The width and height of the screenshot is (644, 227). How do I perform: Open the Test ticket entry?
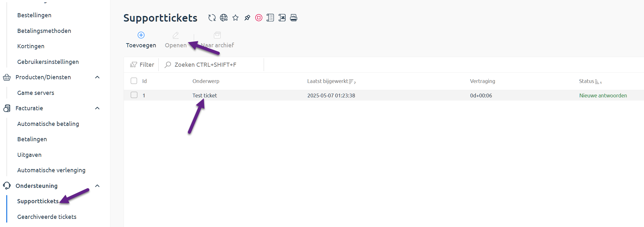pos(204,95)
